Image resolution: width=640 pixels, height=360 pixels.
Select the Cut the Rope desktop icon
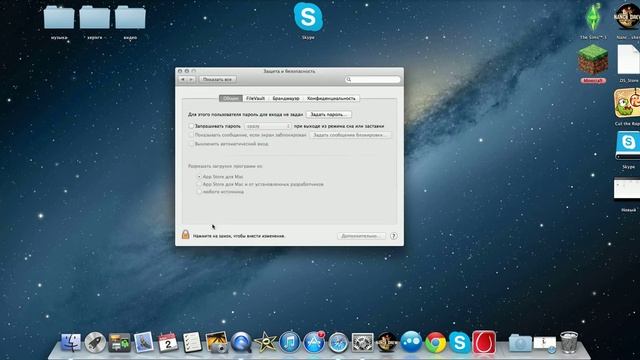click(627, 103)
